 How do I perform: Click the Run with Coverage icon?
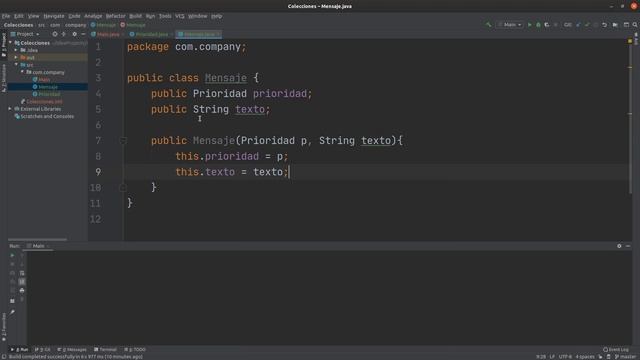point(547,25)
